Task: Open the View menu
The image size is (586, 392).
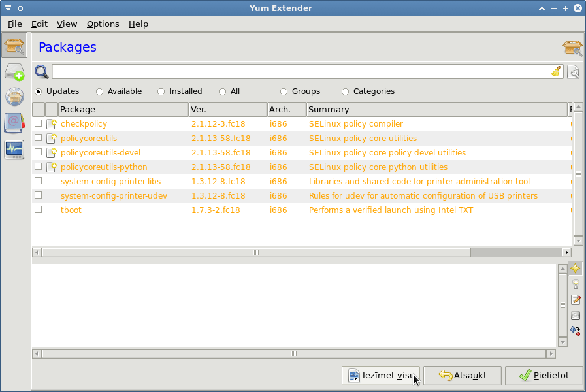Action: coord(67,24)
